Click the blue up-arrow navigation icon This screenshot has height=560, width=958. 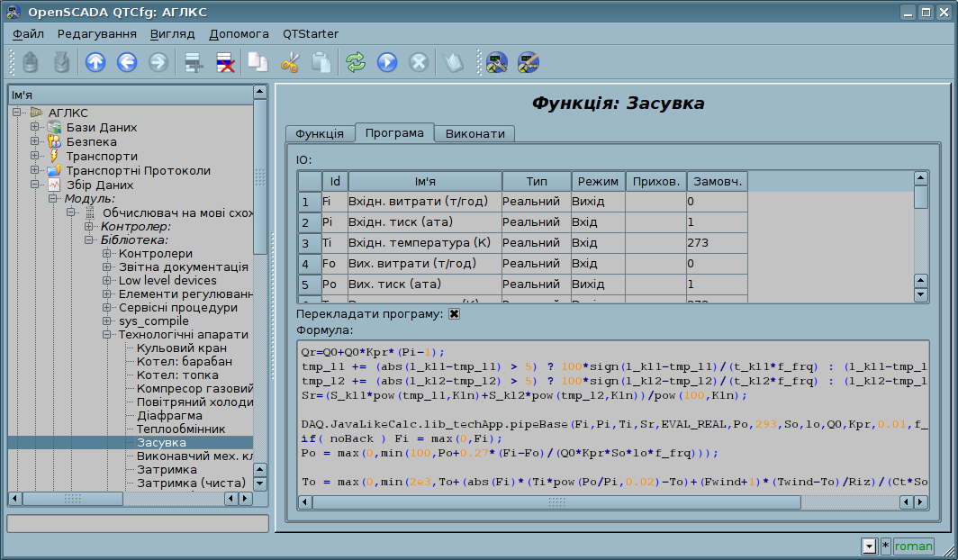95,62
